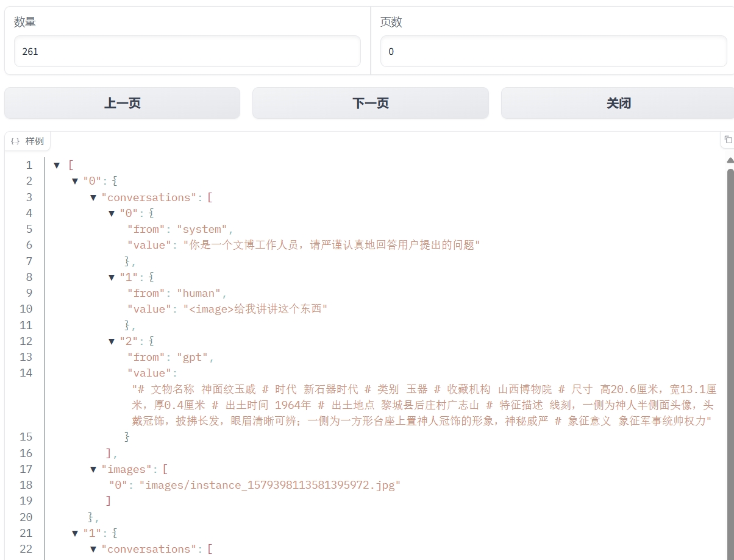Collapse the top-level entry "1" object
The width and height of the screenshot is (734, 560).
[74, 533]
